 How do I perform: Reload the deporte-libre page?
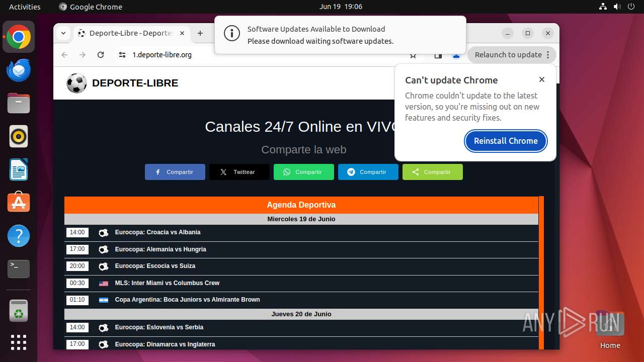click(101, 55)
